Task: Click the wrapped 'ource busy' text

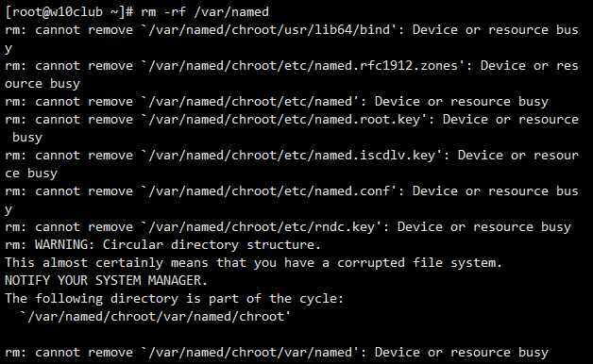Action: pyautogui.click(x=42, y=84)
